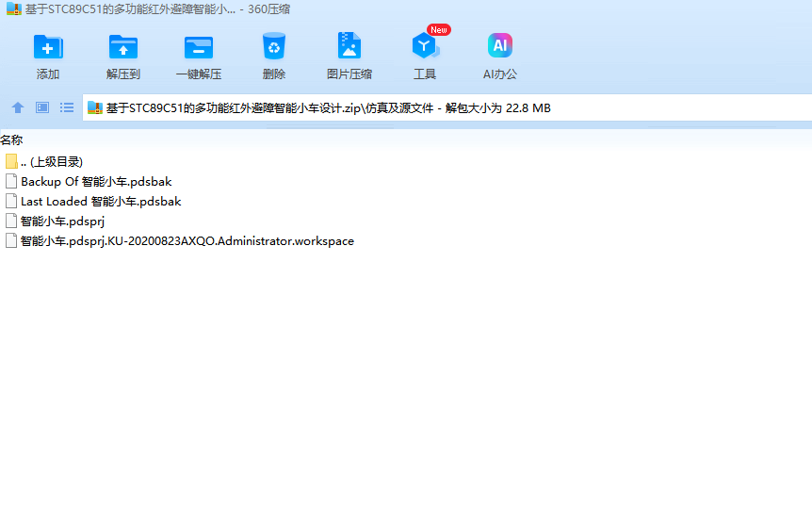Click the 360压缩 app icon in title bar
The image size is (812, 525).
(x=14, y=8)
